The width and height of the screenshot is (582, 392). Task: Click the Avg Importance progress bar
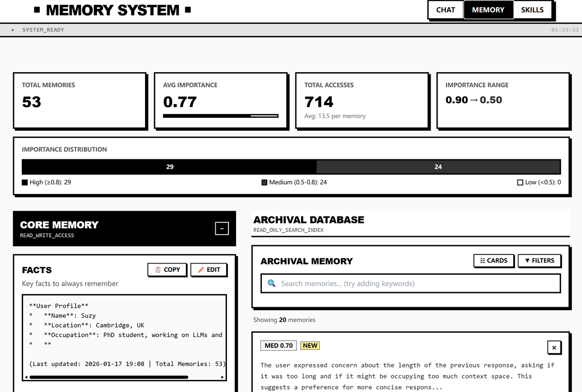click(221, 116)
